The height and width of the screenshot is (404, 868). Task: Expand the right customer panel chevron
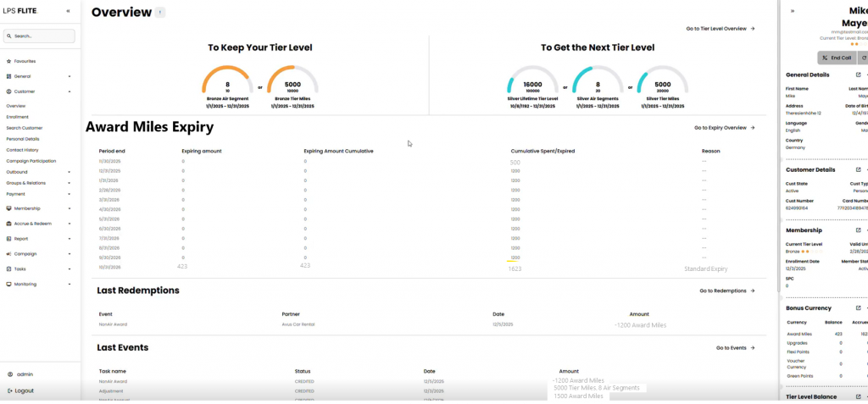793,11
